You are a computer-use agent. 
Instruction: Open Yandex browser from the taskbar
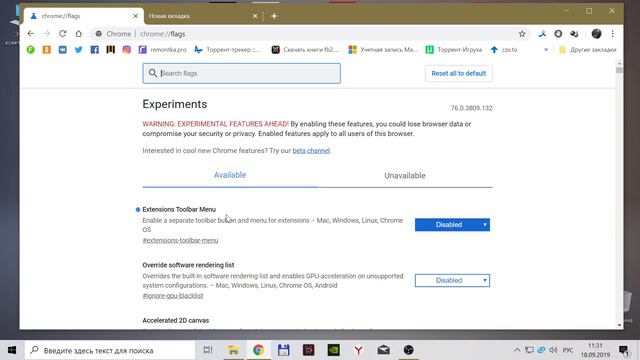[x=358, y=350]
